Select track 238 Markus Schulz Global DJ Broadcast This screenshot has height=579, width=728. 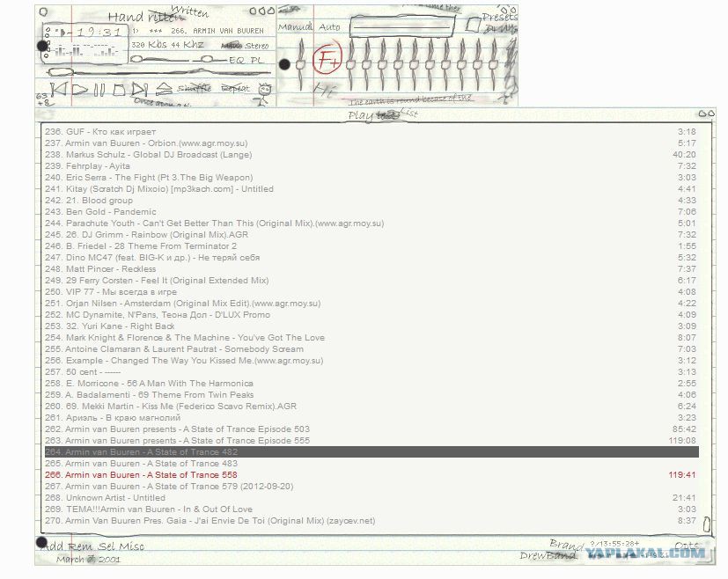371,155
